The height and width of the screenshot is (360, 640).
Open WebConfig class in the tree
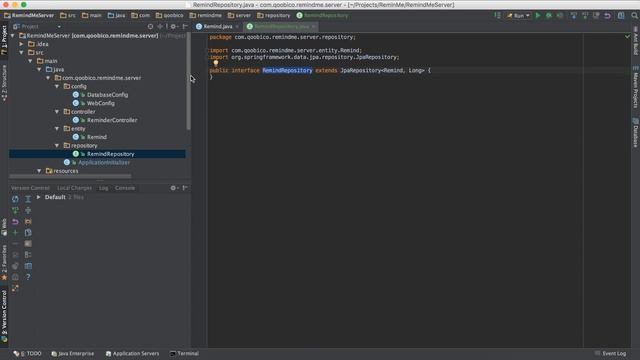pyautogui.click(x=101, y=103)
